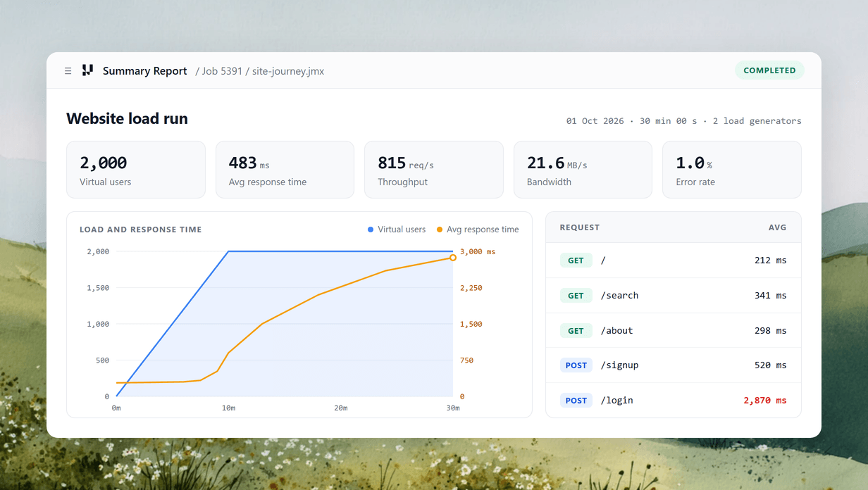The width and height of the screenshot is (868, 490).
Task: Click the Summary Report title
Action: pyautogui.click(x=145, y=71)
